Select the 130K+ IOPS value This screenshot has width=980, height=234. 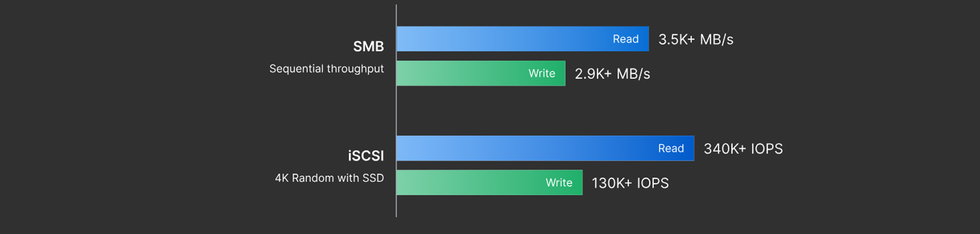coord(630,183)
